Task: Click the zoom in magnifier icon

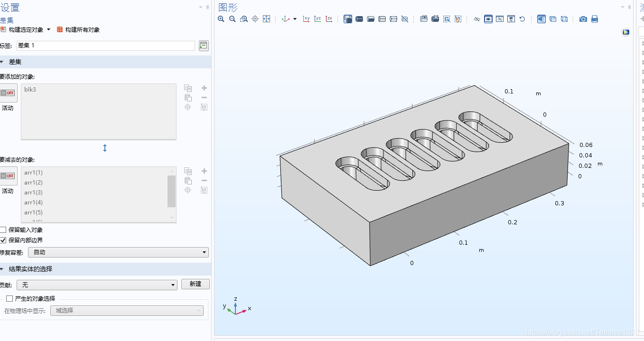Action: 221,19
